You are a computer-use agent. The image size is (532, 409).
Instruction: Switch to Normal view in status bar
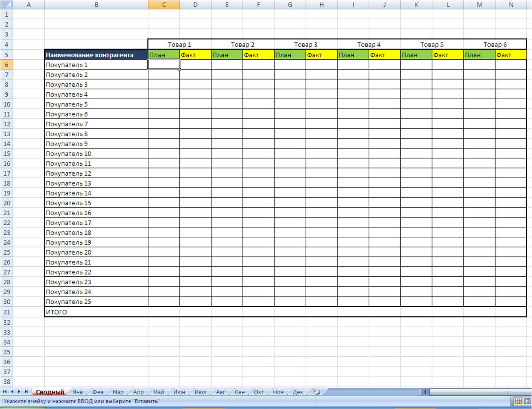click(518, 401)
